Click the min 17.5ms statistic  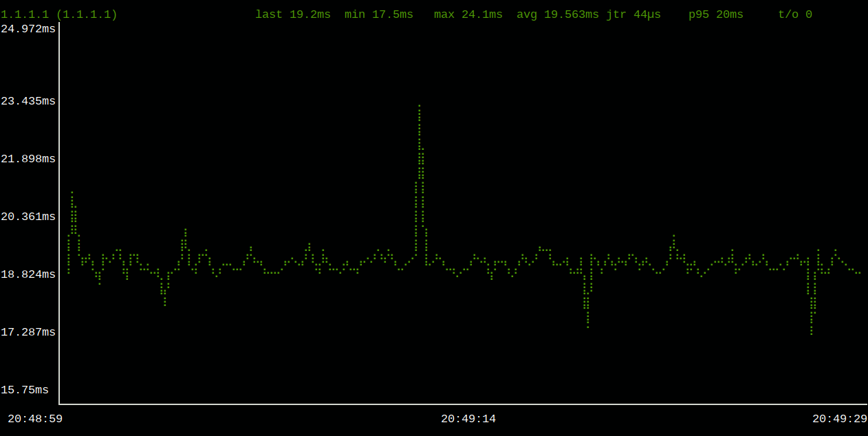coord(379,14)
